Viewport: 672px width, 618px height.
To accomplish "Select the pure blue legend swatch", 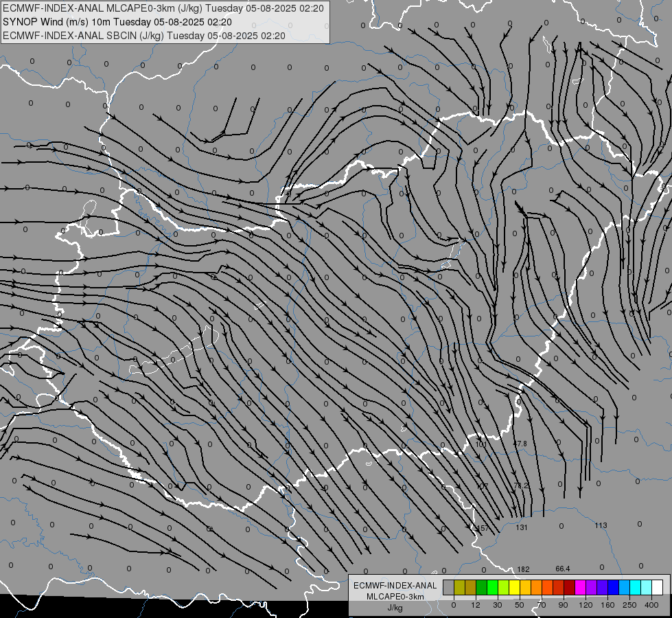I will pos(613,587).
